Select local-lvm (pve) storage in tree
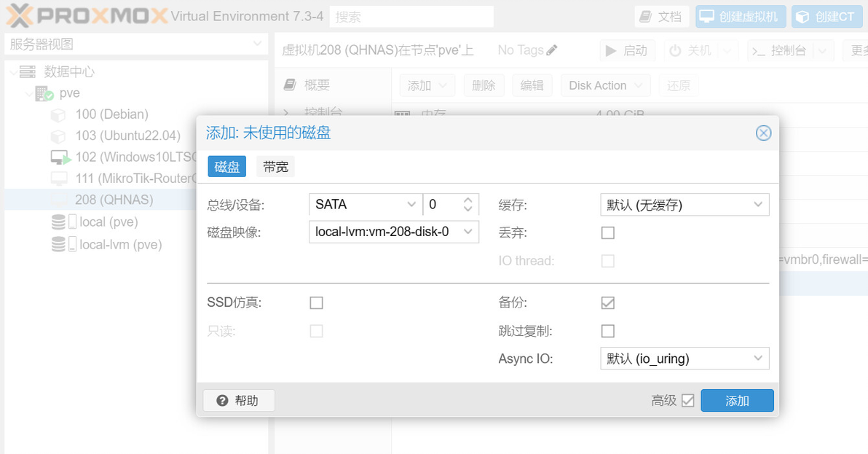 pyautogui.click(x=121, y=244)
